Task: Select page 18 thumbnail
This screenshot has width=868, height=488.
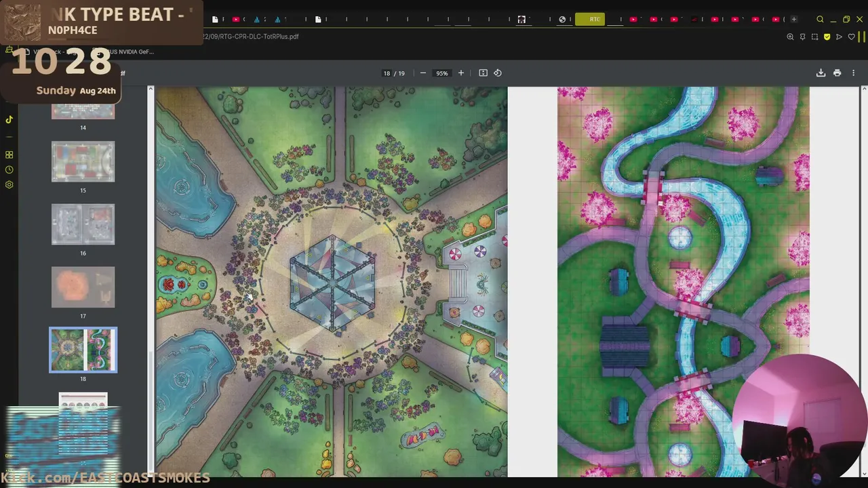Action: (83, 350)
